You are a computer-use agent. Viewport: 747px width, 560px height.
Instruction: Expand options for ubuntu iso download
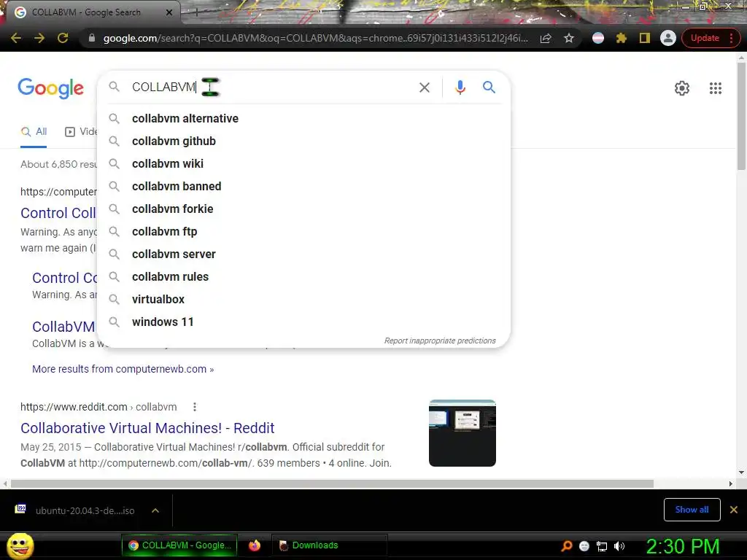pos(155,510)
